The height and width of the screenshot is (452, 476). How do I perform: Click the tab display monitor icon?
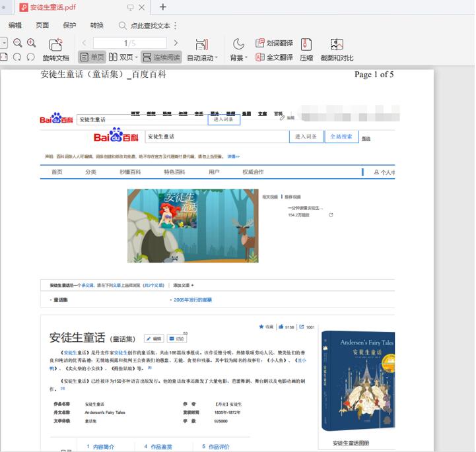(x=130, y=7)
